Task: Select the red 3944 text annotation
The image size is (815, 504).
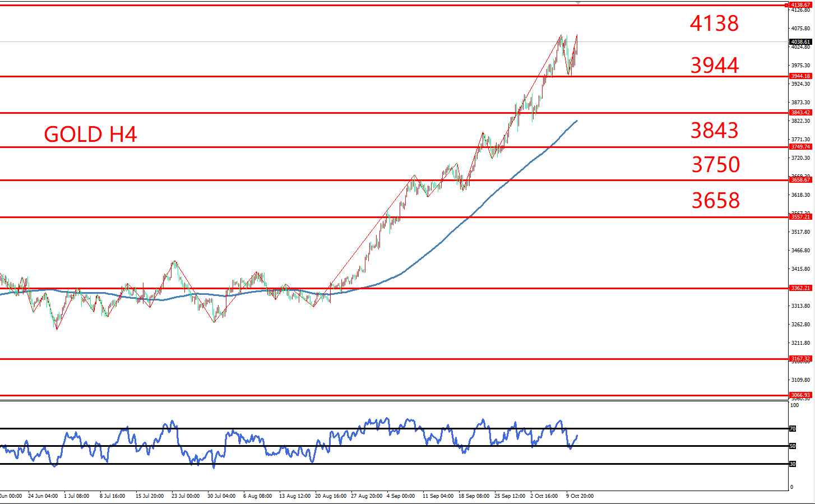Action: pyautogui.click(x=714, y=66)
